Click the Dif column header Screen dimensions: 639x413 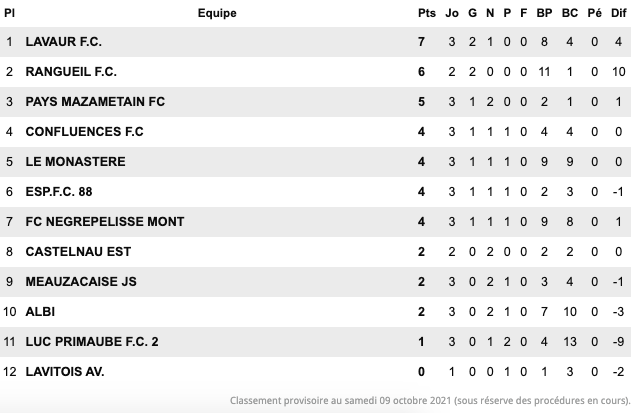coord(620,13)
